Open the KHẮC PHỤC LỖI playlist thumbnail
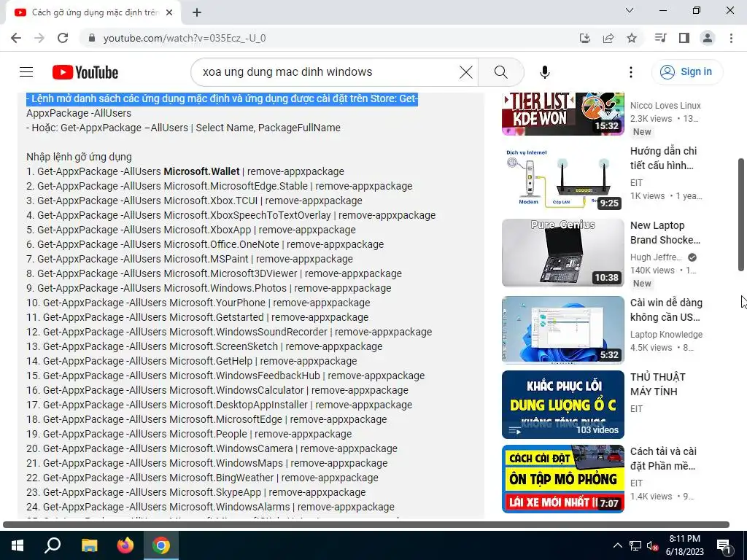Image resolution: width=747 pixels, height=560 pixels. (x=562, y=404)
